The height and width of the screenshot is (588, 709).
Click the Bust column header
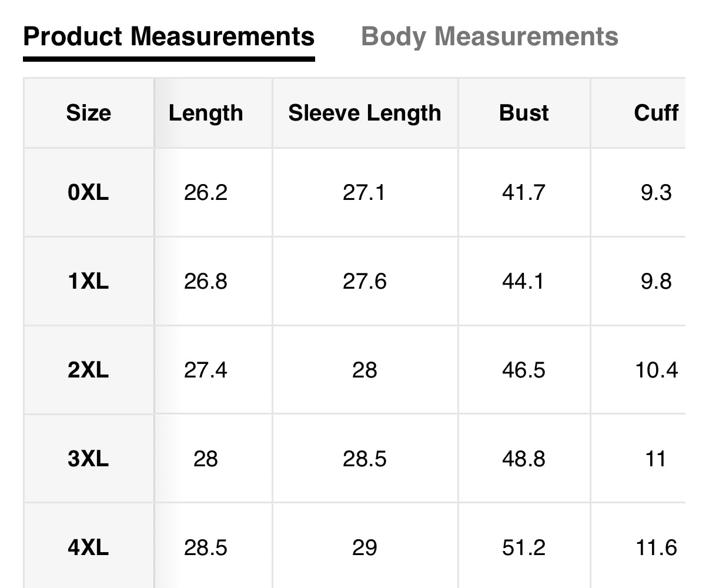coord(524,113)
